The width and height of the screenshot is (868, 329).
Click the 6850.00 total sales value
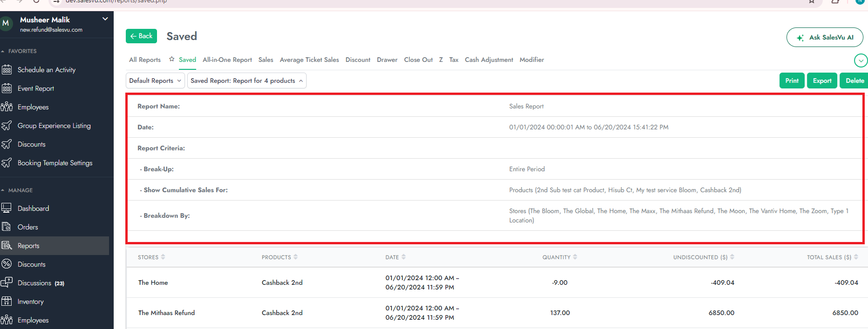(x=845, y=313)
